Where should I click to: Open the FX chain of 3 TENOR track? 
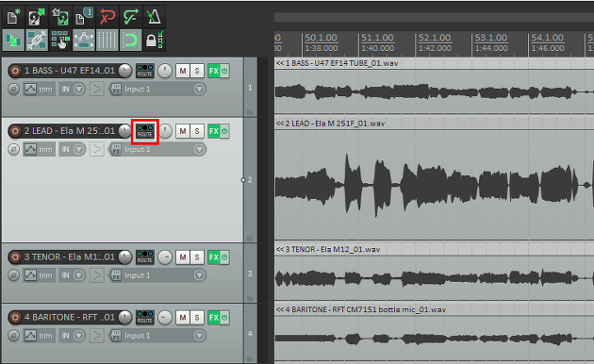[214, 257]
